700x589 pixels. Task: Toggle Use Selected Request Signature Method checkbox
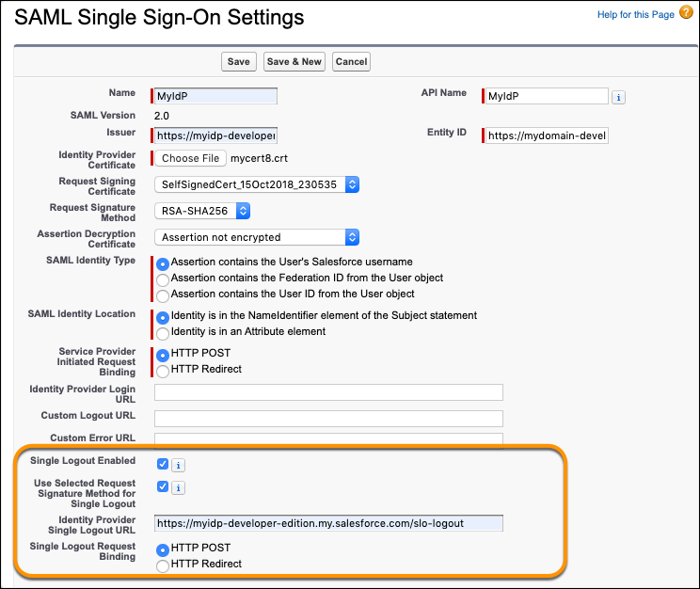pyautogui.click(x=163, y=486)
